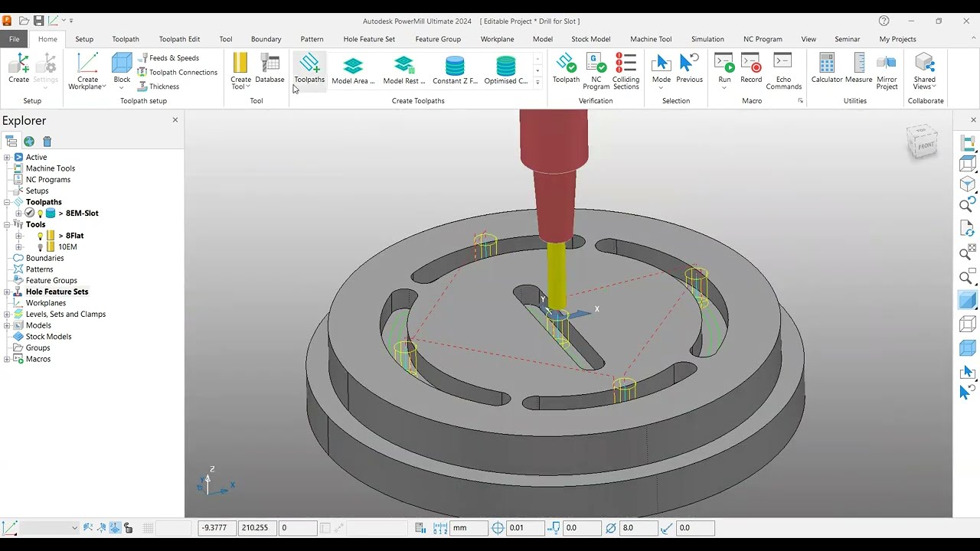
Task: Toggle lightbulb visibility of 10EM tool
Action: [x=40, y=247]
